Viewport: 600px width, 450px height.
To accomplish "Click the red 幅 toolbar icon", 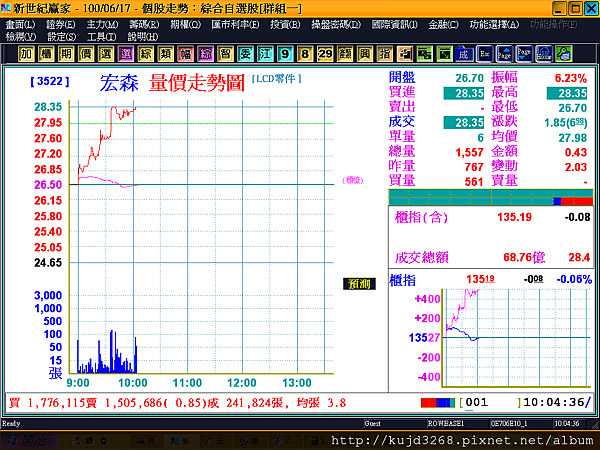I will coord(185,54).
